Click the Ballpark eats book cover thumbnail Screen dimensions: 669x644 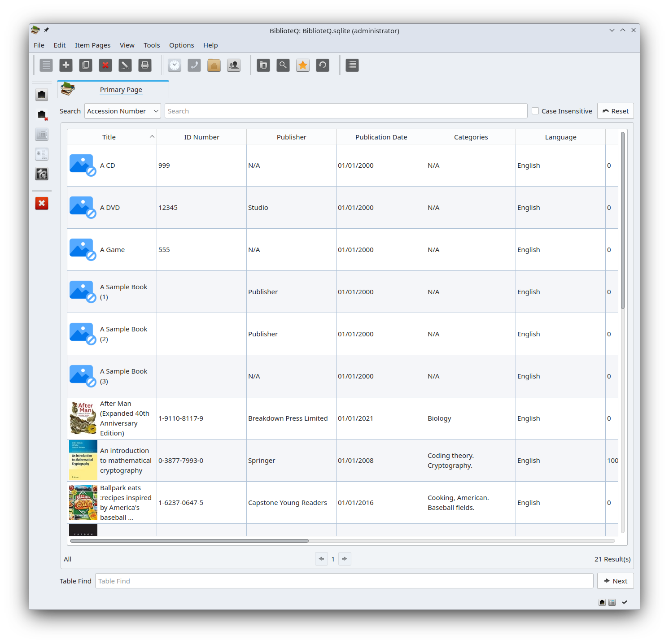[x=83, y=502]
